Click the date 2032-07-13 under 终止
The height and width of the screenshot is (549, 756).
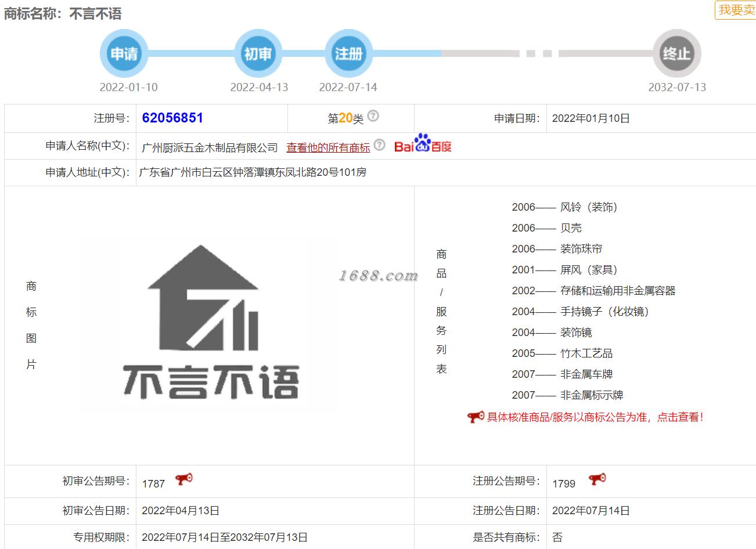(677, 87)
